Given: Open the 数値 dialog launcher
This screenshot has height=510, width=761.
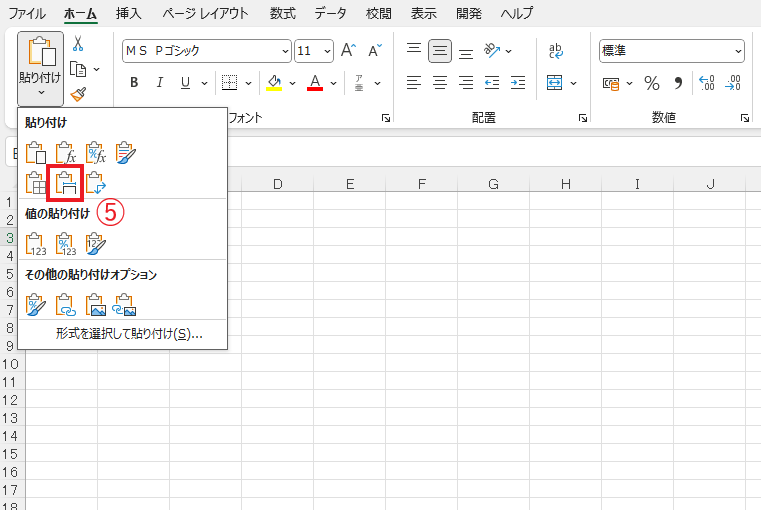Looking at the screenshot, I should coord(745,118).
